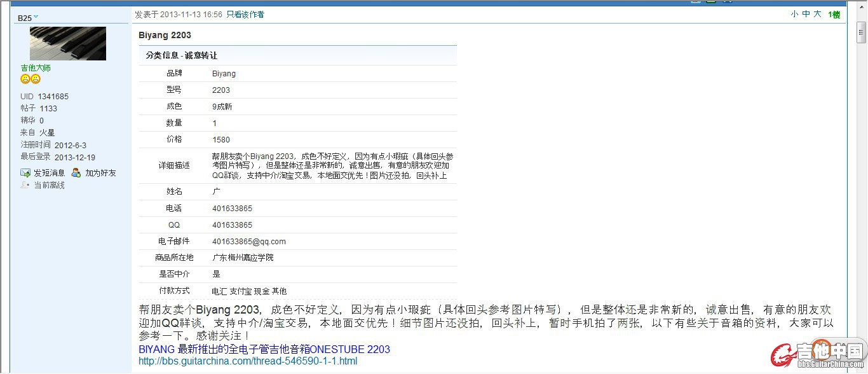The image size is (868, 374).
Task: Set font size to 中
Action: (806, 14)
